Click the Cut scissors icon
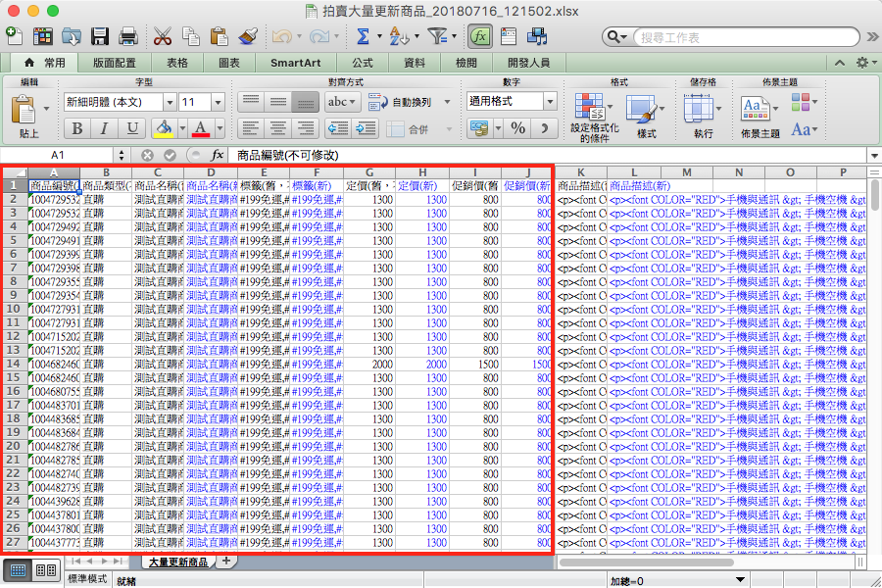 [x=163, y=37]
